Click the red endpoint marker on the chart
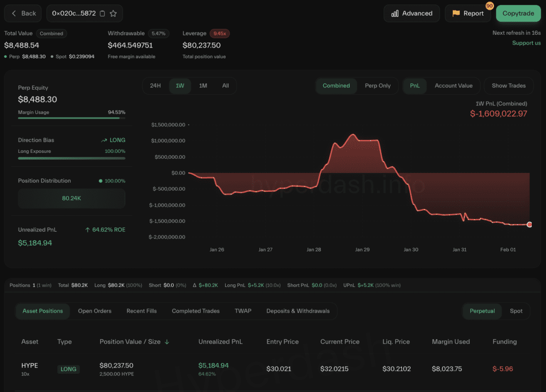The image size is (546, 392). 529,224
